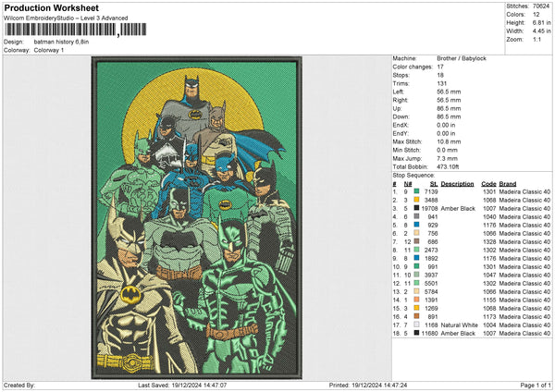Screen dimensions: 555x392
Task: Select the Min Stitch value 0.0 mm
Action: coord(448,150)
